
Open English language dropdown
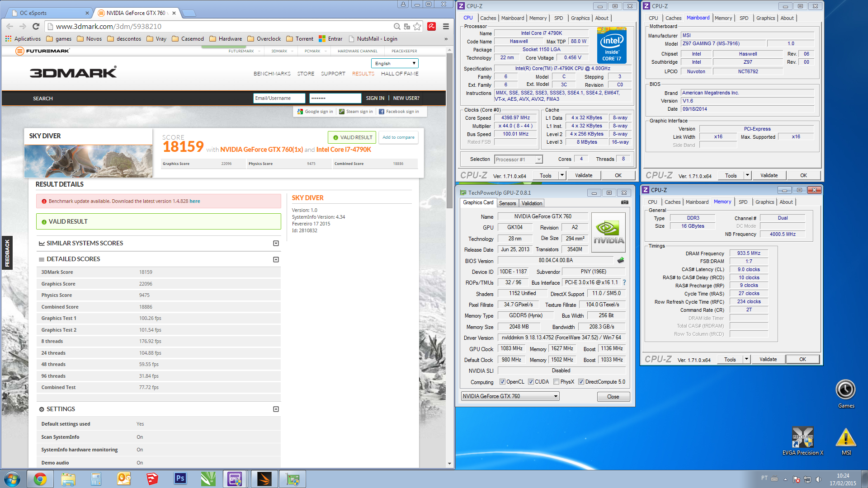395,63
